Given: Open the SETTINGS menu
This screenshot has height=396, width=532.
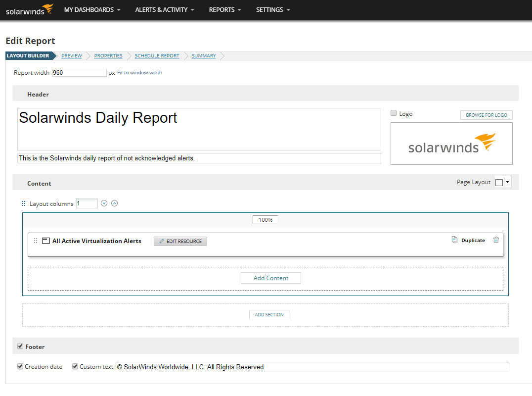Looking at the screenshot, I should click(273, 10).
